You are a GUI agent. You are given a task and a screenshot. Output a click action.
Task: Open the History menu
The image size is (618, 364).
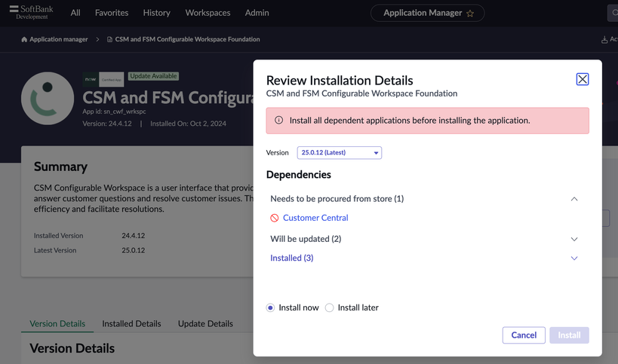(x=156, y=13)
